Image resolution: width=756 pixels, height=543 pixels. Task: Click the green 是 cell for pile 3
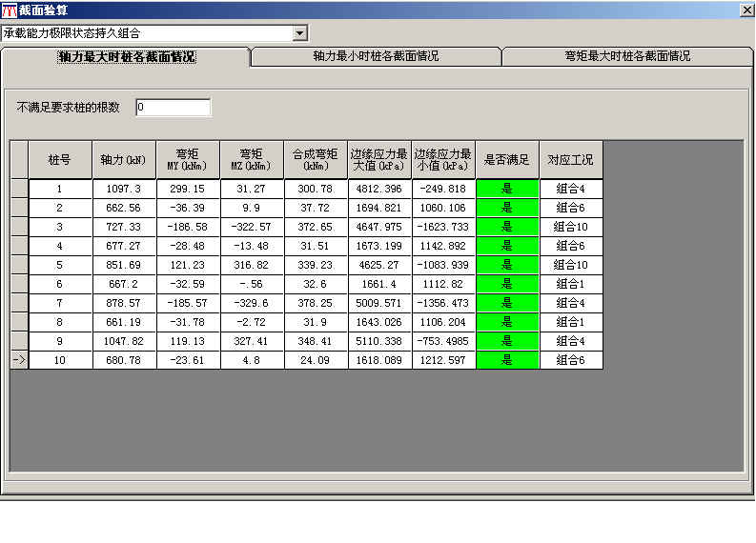(507, 227)
